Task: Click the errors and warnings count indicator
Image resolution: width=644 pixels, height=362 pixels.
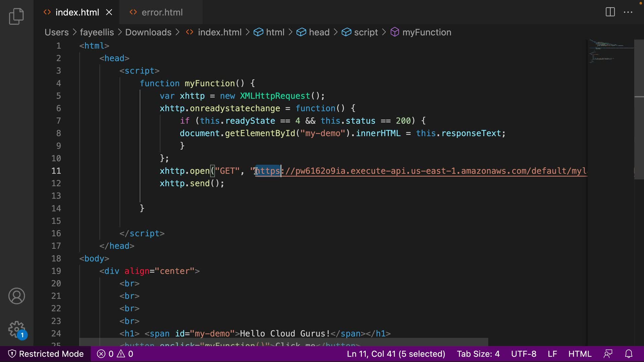Action: (x=115, y=354)
